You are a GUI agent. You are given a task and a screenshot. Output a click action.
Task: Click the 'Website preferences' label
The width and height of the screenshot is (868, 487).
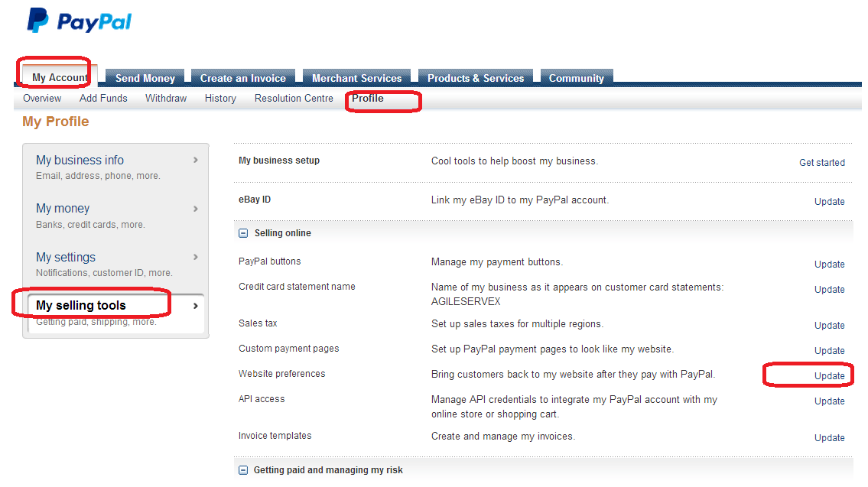(281, 374)
